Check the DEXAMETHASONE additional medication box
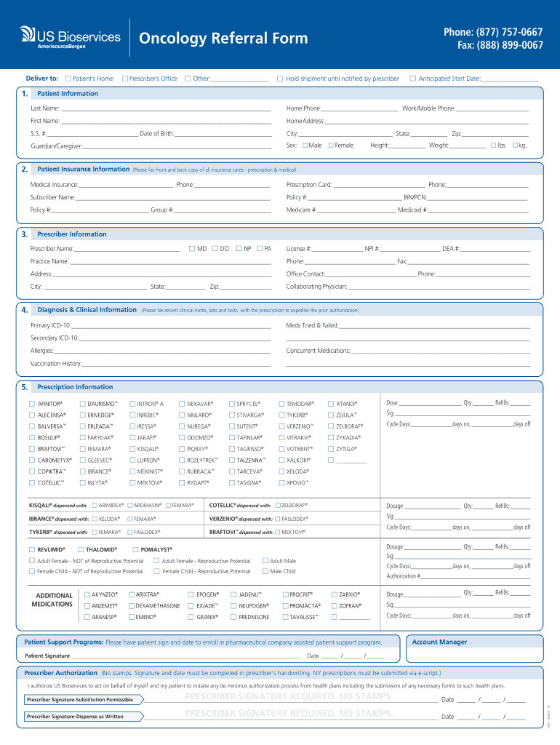 [131, 606]
